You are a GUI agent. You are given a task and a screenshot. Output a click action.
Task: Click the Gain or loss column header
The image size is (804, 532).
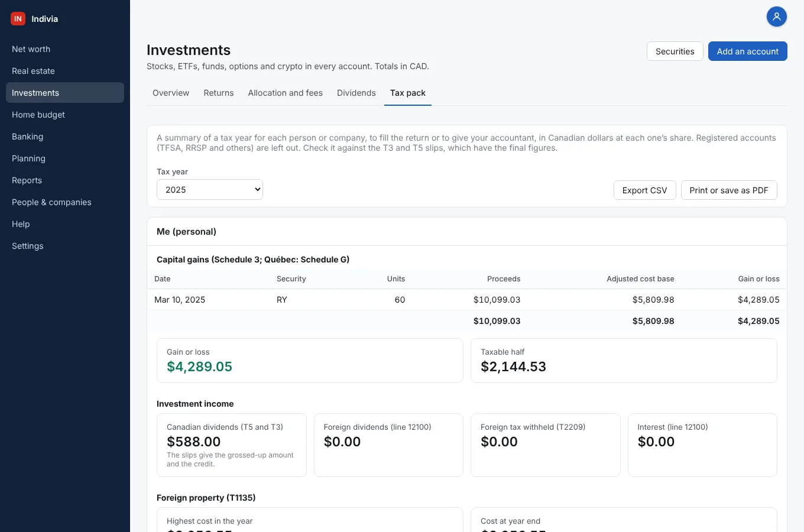click(x=759, y=279)
